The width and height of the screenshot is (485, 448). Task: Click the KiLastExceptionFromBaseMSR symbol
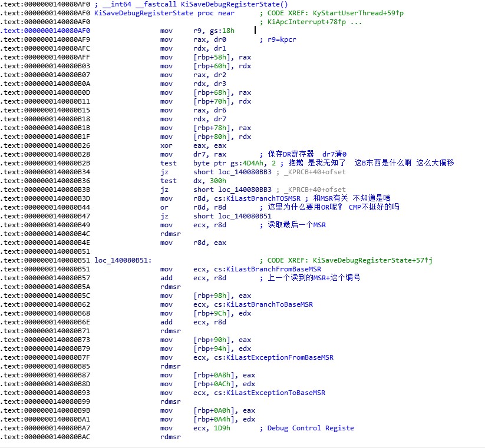279,357
